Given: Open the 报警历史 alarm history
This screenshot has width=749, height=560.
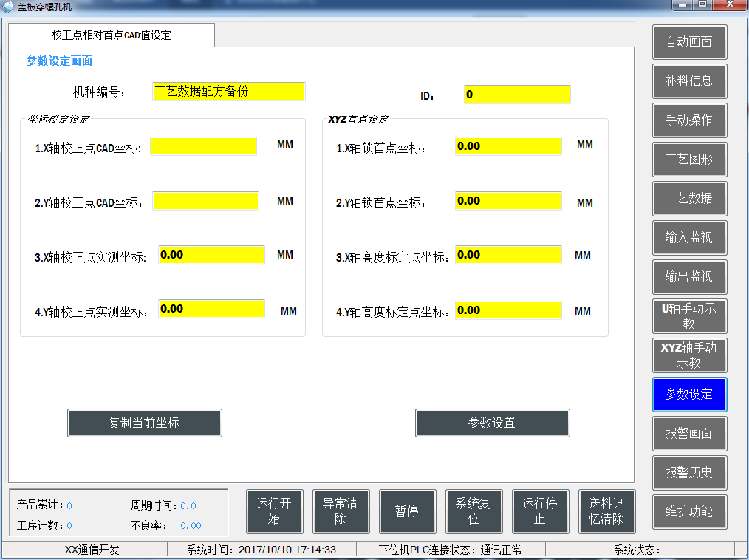Looking at the screenshot, I should (x=689, y=473).
